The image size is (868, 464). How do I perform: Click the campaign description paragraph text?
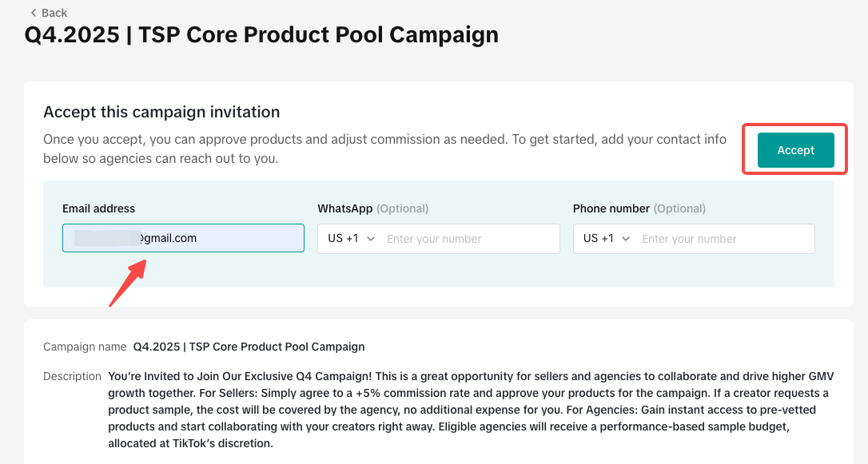pyautogui.click(x=468, y=409)
